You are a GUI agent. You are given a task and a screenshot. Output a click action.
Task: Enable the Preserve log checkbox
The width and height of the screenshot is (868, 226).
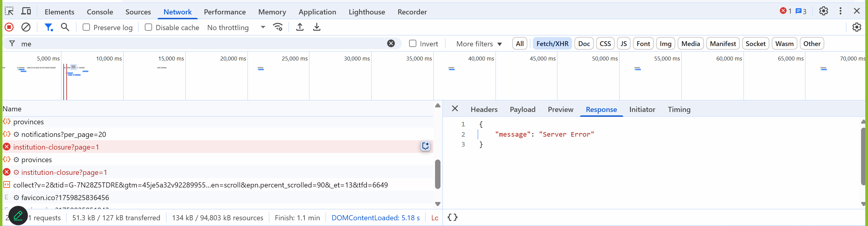86,27
